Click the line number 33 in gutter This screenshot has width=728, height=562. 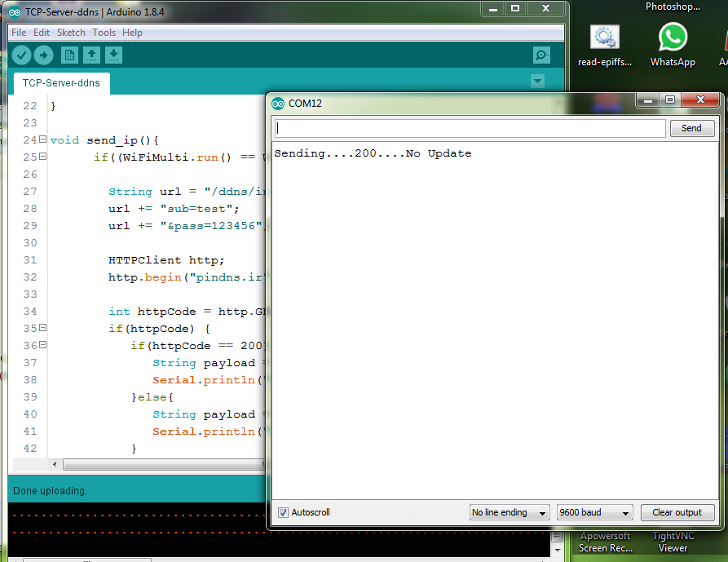click(30, 294)
